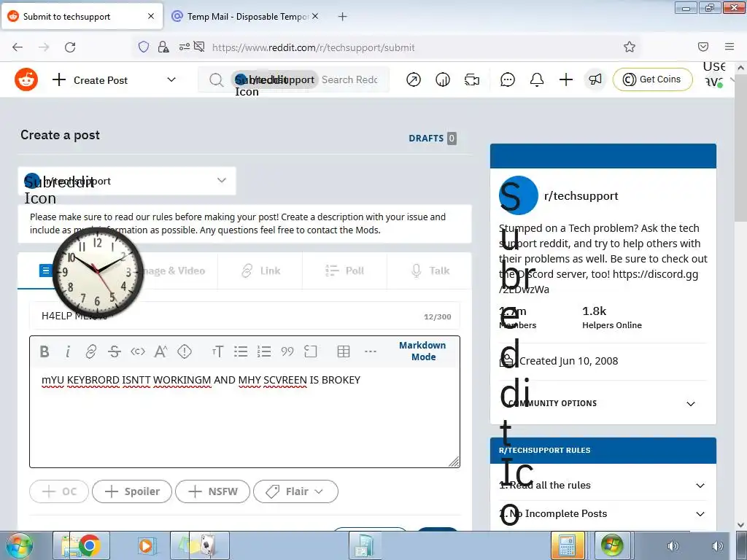Switch to the Talk post tab
This screenshot has width=747, height=560.
pos(430,271)
